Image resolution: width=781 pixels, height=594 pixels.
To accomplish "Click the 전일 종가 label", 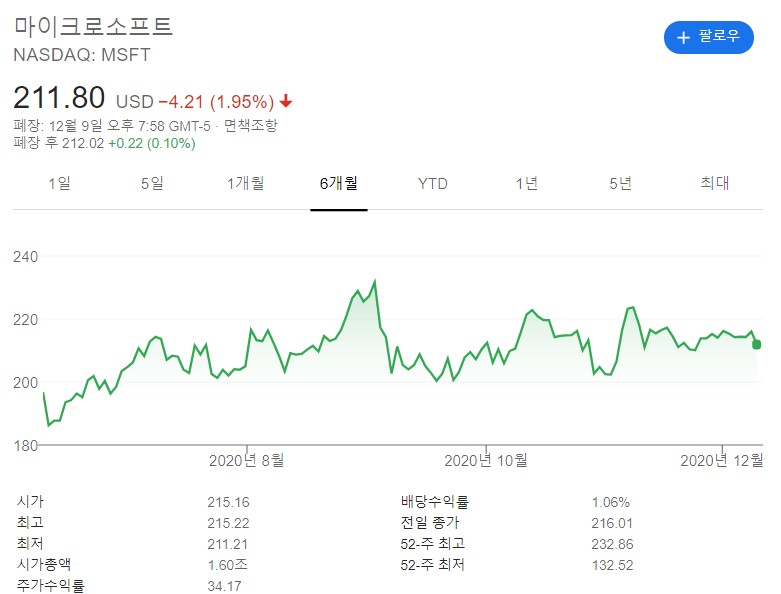I will point(430,522).
